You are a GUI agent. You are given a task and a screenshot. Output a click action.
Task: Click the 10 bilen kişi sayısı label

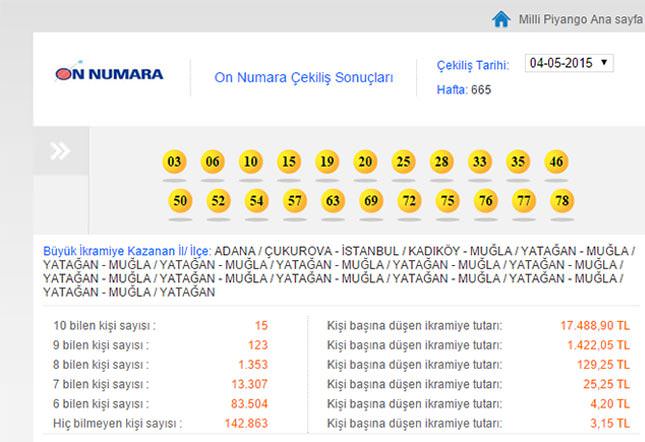click(104, 326)
